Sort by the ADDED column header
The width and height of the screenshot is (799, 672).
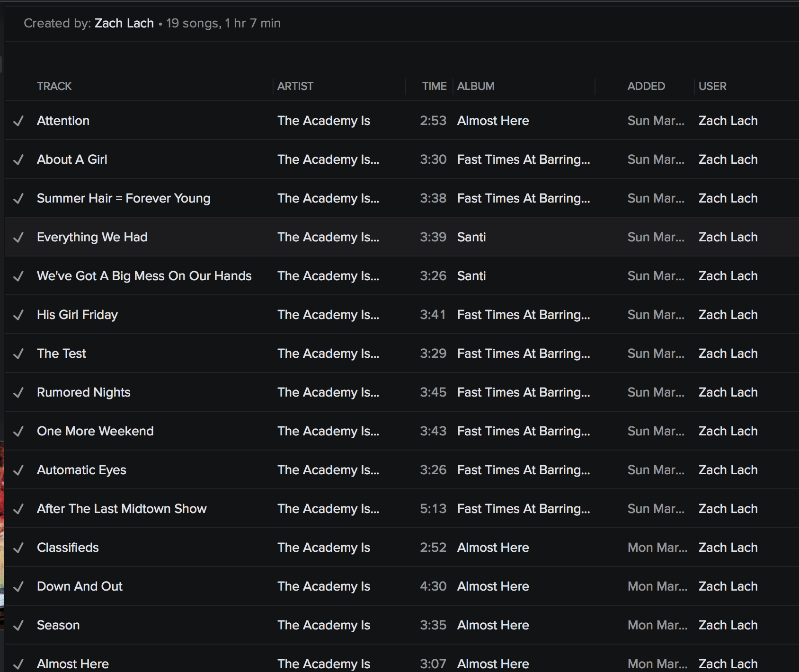coord(646,86)
